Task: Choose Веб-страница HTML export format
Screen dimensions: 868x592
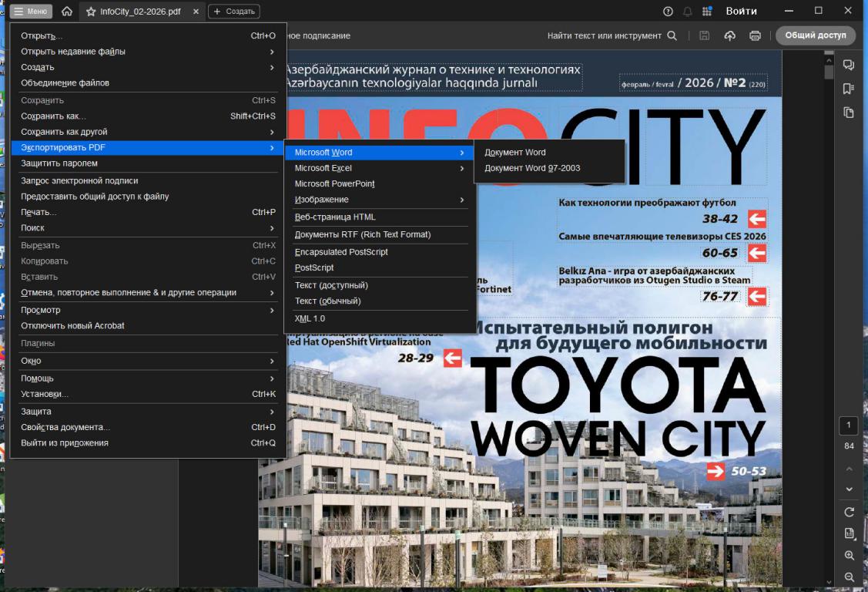Action: (335, 217)
